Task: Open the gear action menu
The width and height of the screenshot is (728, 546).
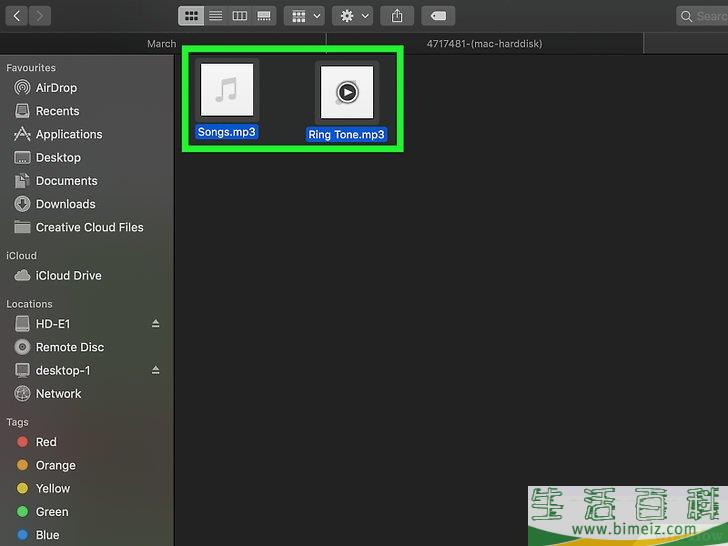Action: pos(354,16)
